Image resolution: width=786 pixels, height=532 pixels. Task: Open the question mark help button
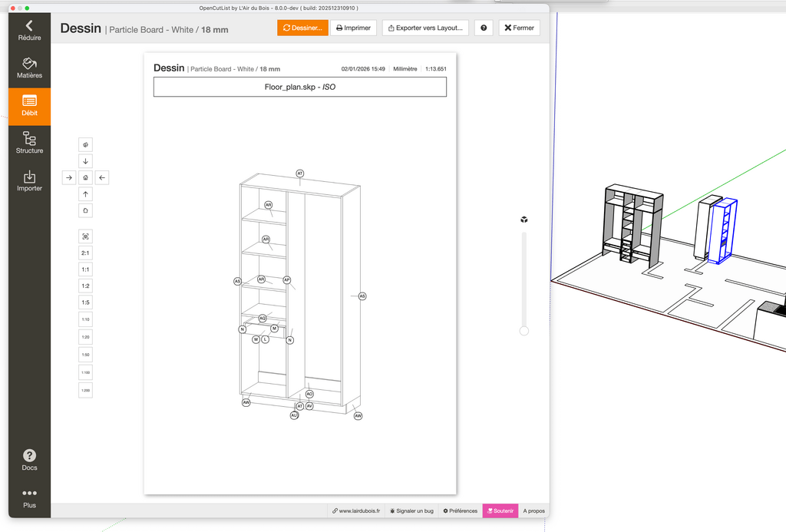(484, 28)
